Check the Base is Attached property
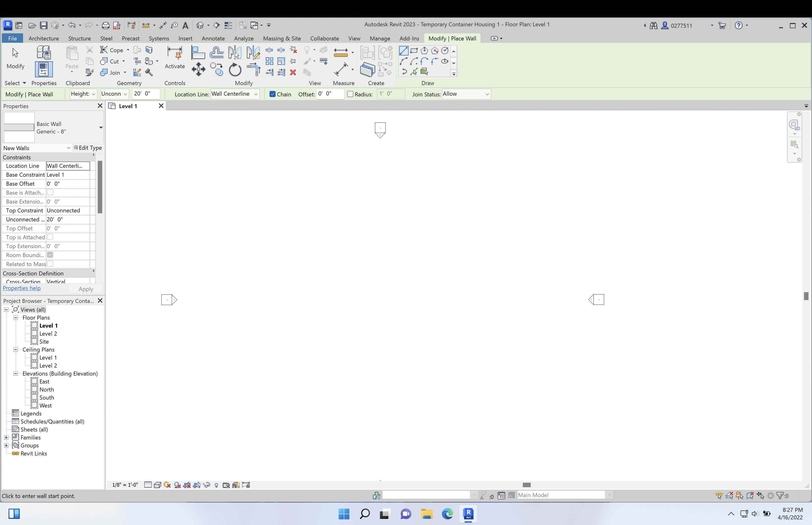This screenshot has width=812, height=525. [x=50, y=192]
